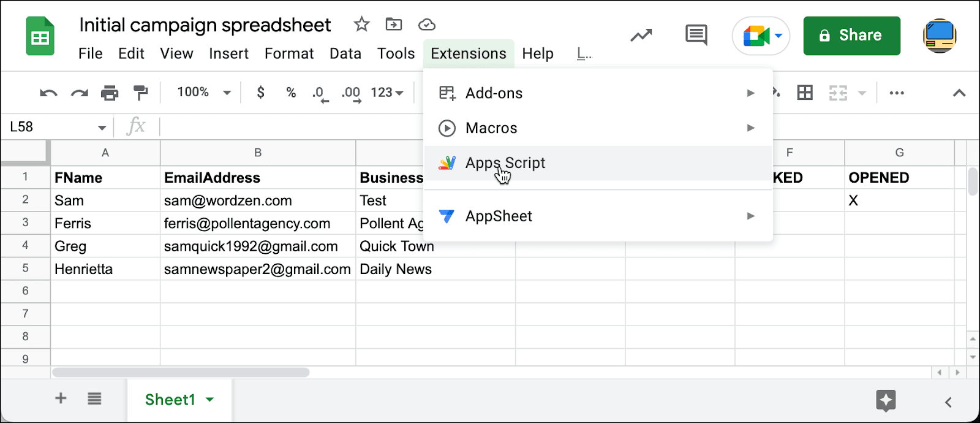Open the AppSheet submenu
The width and height of the screenshot is (980, 423).
(x=598, y=216)
